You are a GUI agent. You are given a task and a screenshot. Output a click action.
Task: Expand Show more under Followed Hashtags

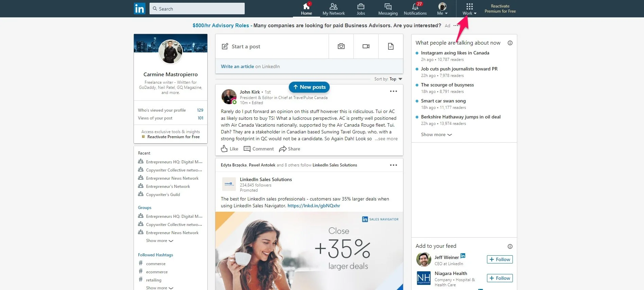point(160,288)
